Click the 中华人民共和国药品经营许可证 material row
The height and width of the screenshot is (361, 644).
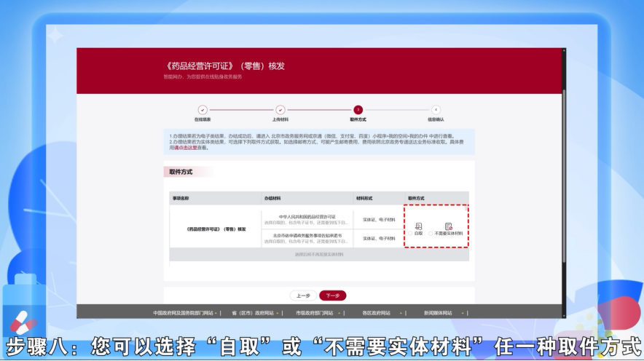tap(307, 217)
